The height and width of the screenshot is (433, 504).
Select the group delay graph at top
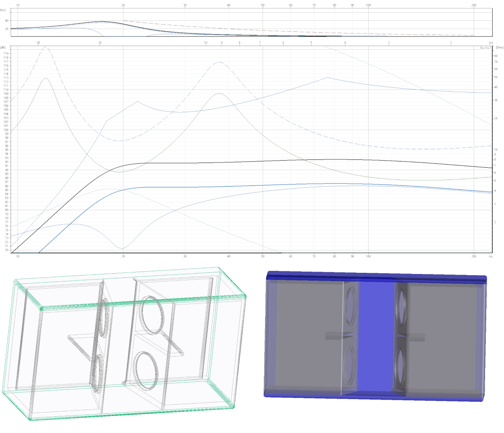pos(252,22)
